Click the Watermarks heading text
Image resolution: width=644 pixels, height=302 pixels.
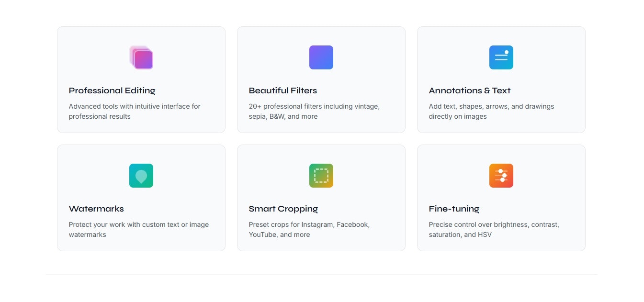click(96, 209)
